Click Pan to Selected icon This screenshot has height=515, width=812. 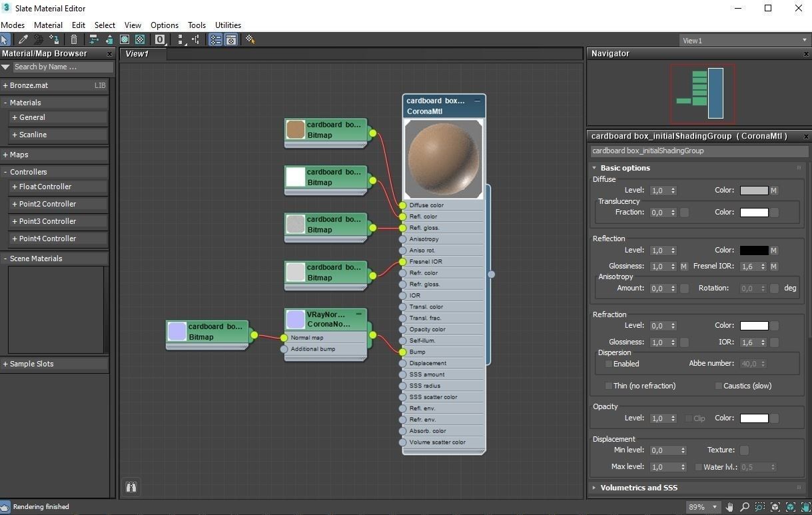805,507
